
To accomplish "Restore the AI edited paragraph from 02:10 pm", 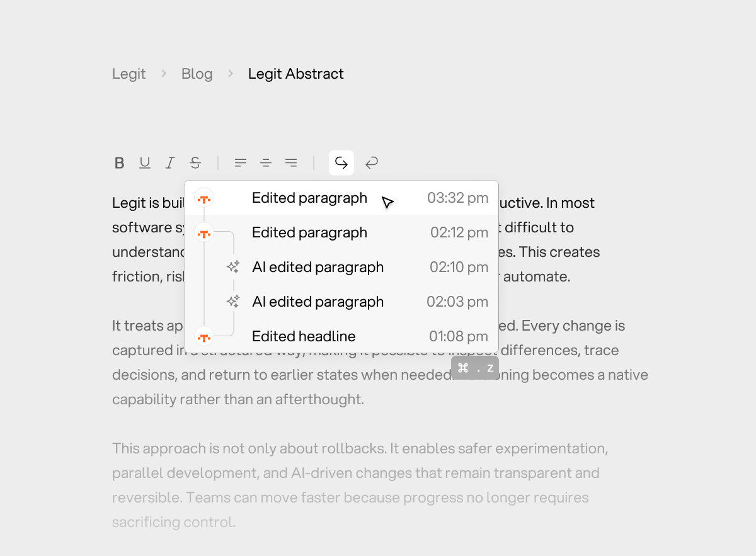I will pos(318,267).
